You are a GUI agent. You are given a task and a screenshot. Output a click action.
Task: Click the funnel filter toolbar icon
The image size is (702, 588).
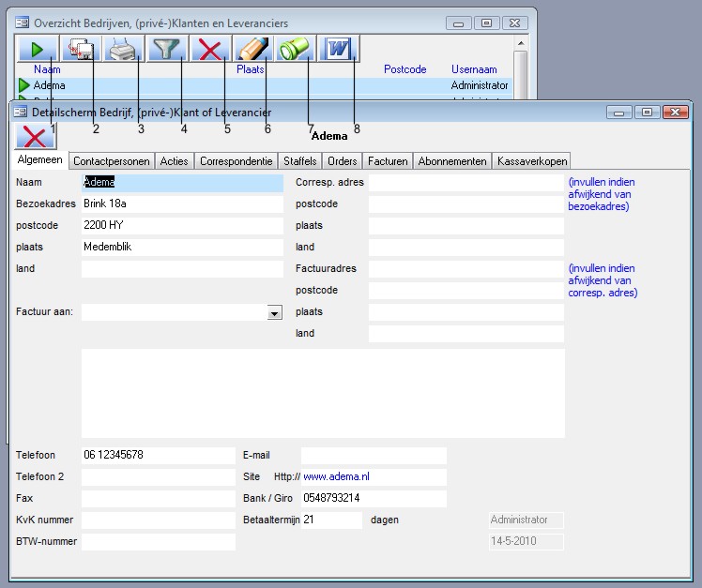(166, 49)
